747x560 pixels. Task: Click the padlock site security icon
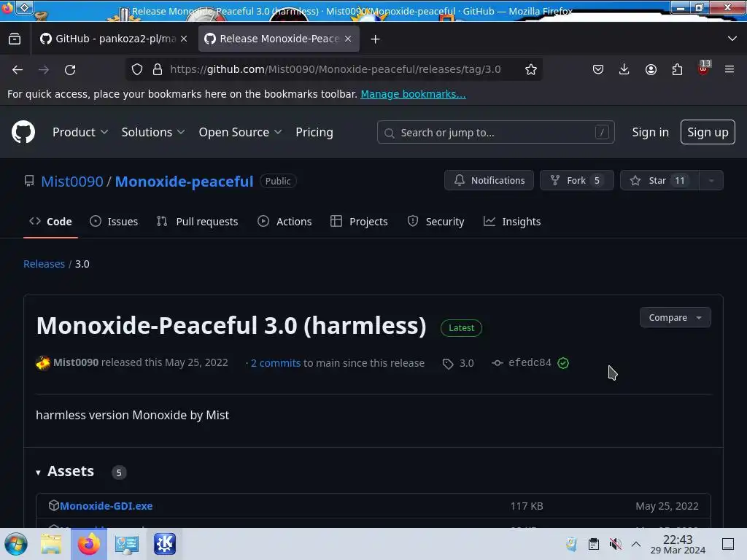(x=158, y=69)
